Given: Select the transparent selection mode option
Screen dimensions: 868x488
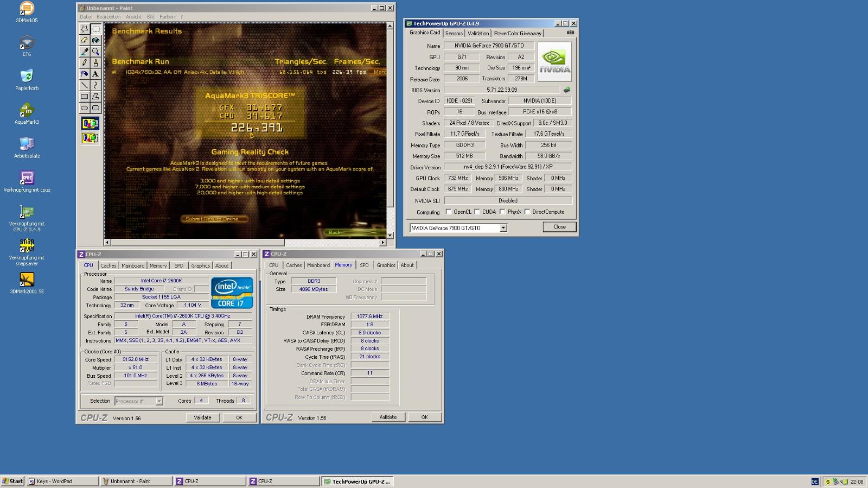Looking at the screenshot, I should pyautogui.click(x=90, y=138).
